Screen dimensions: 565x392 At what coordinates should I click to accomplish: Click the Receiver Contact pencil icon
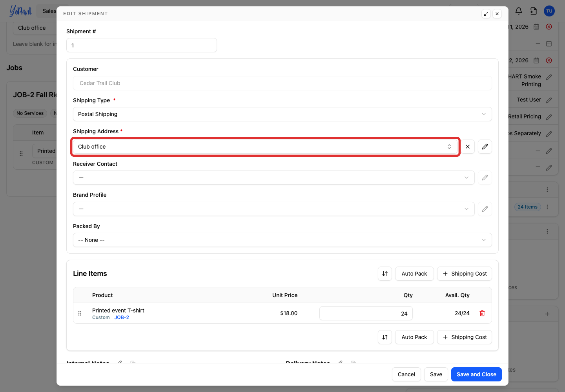pyautogui.click(x=485, y=178)
